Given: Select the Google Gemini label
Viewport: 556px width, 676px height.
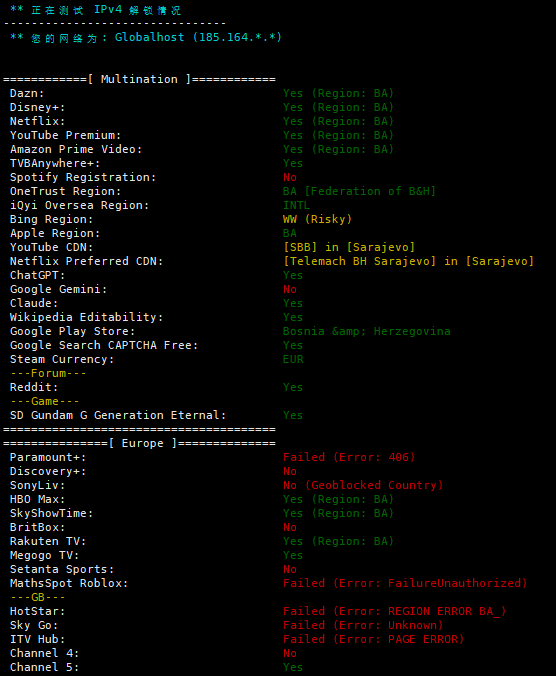Looking at the screenshot, I should point(59,289).
